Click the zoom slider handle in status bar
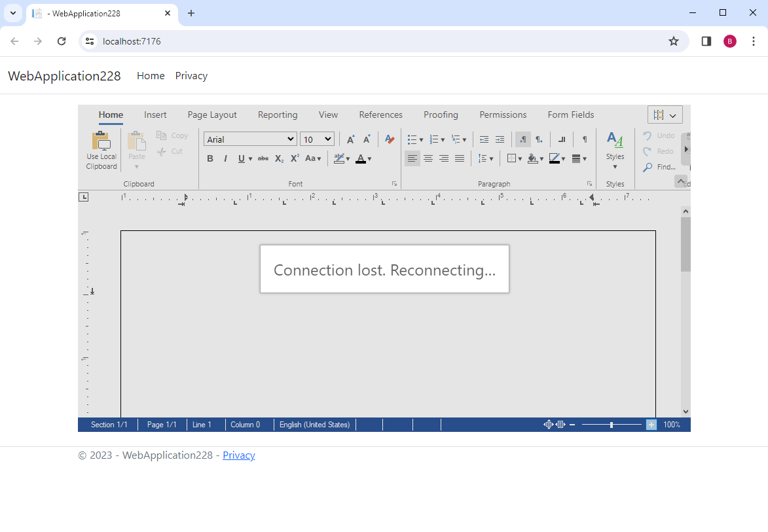This screenshot has width=768, height=532. tap(612, 425)
